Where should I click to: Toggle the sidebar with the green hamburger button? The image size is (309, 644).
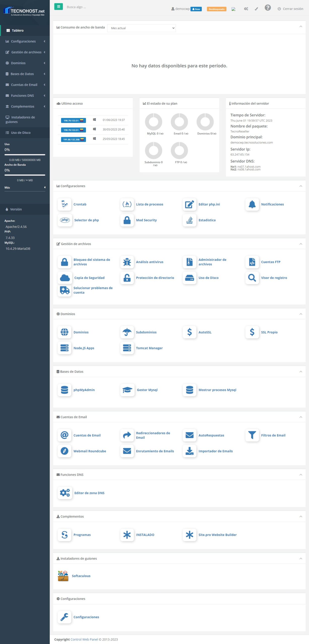click(58, 7)
